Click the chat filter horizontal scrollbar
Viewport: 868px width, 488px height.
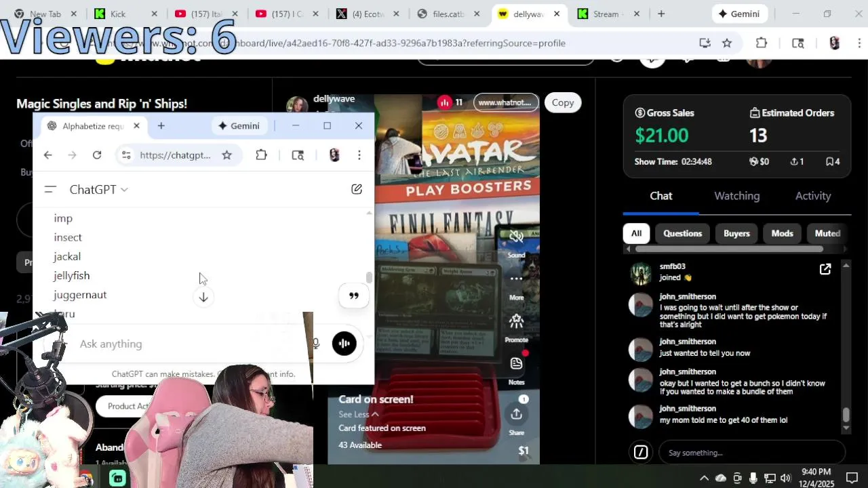click(x=729, y=249)
